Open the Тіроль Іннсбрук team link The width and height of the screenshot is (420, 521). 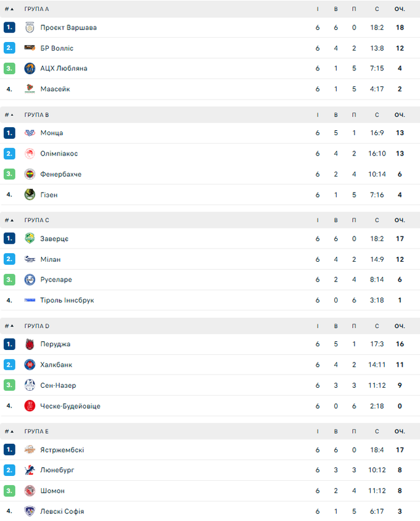(x=67, y=300)
